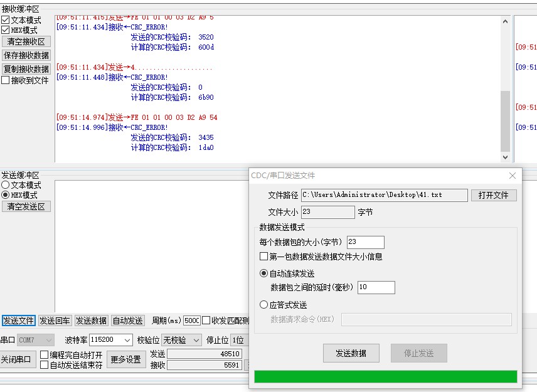537x392 pixels.
Task: Click 自动发送 button
Action: [128, 320]
